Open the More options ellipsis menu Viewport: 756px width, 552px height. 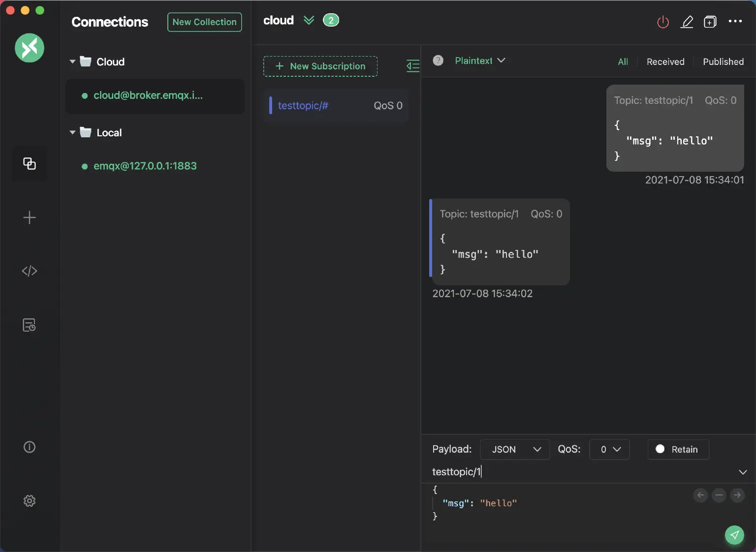(735, 22)
